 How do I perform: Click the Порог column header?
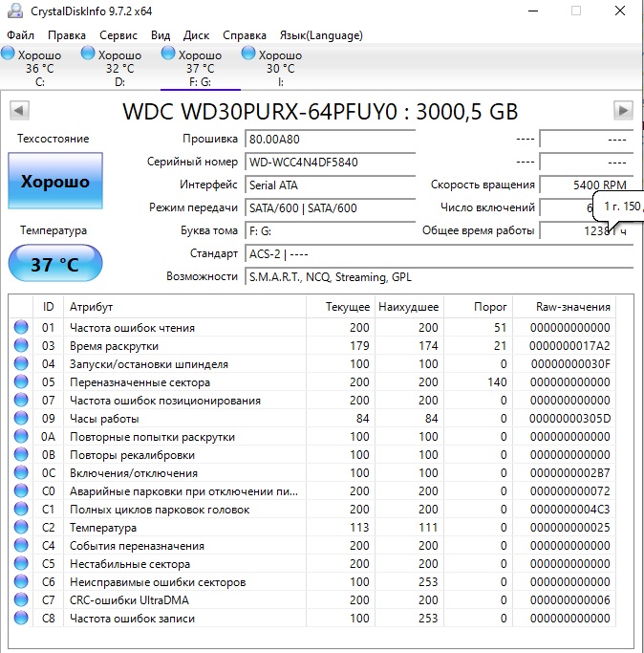(478, 307)
